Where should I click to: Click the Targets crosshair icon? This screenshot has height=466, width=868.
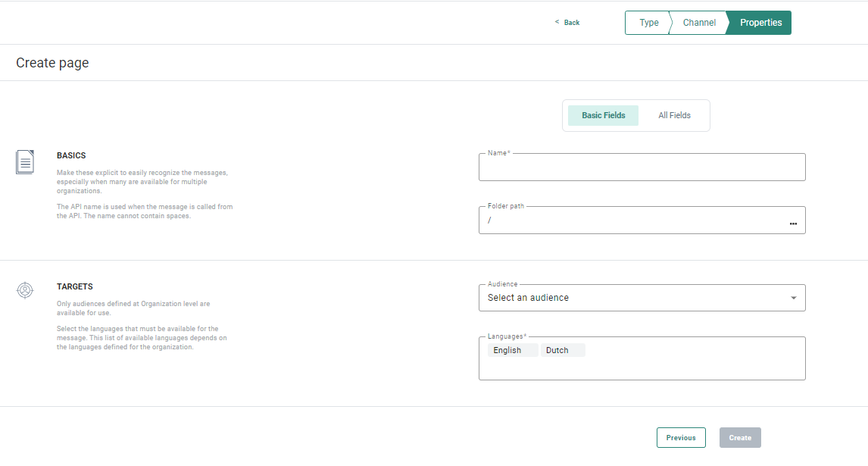point(25,290)
